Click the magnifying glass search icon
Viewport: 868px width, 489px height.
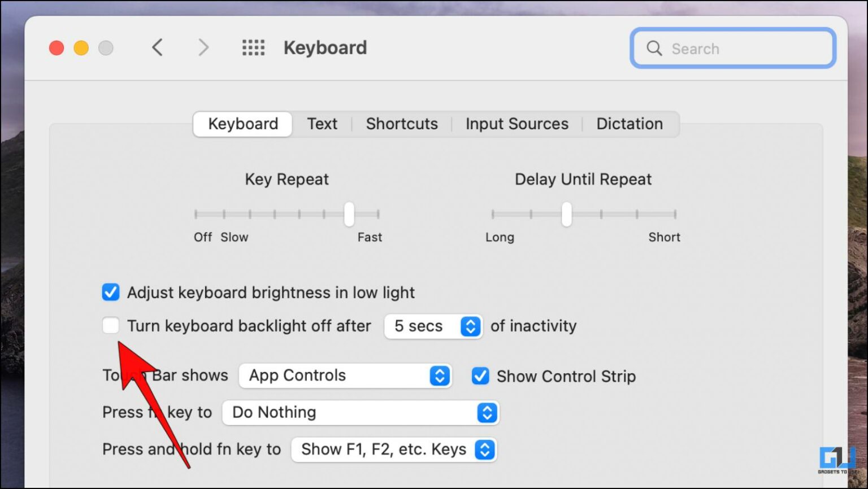tap(654, 49)
